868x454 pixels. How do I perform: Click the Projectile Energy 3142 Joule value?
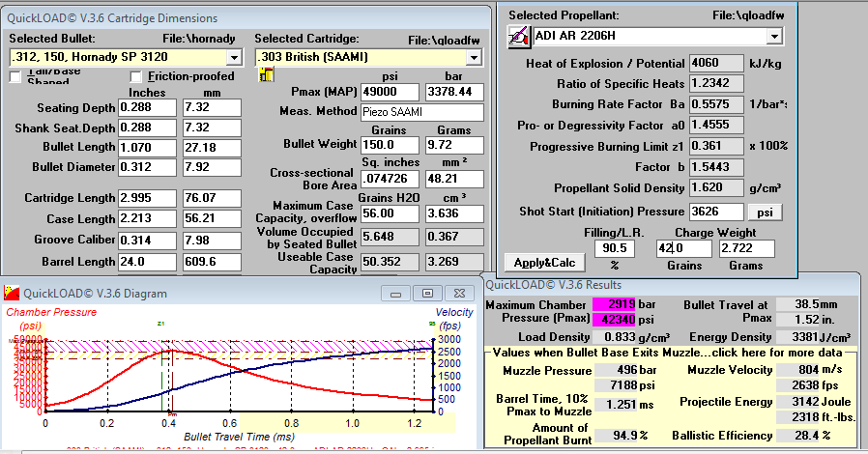[x=798, y=402]
